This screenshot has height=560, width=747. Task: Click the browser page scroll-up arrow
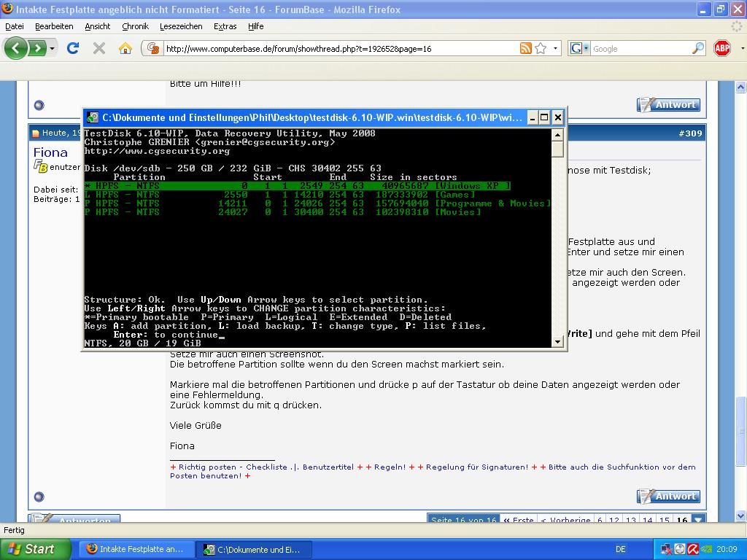(x=740, y=87)
